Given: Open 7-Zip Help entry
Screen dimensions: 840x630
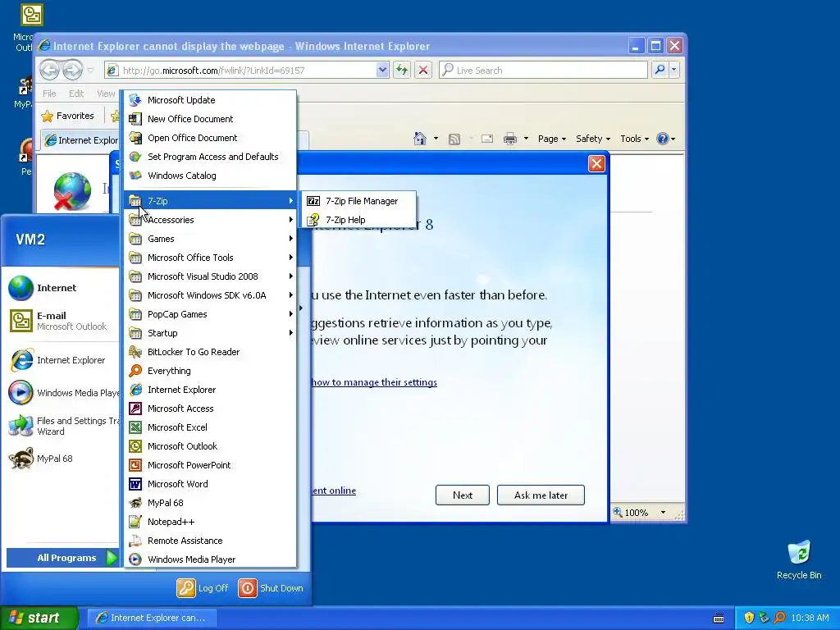Looking at the screenshot, I should click(x=359, y=220).
